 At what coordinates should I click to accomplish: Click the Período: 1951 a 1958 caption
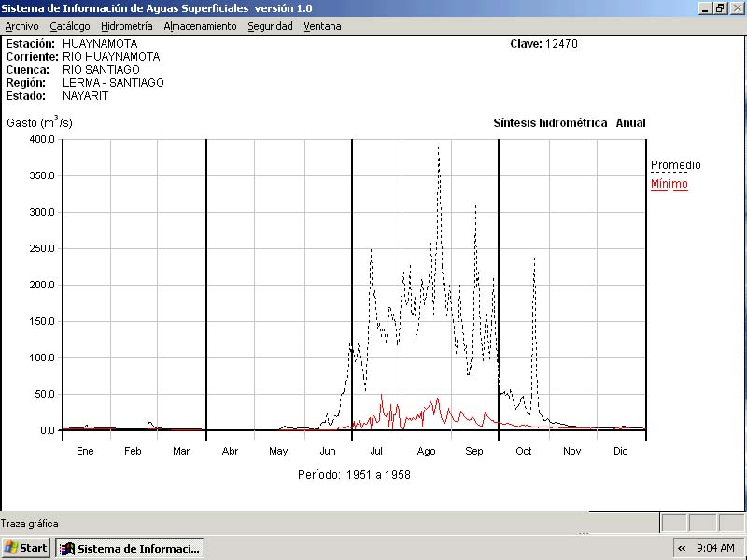click(x=354, y=475)
